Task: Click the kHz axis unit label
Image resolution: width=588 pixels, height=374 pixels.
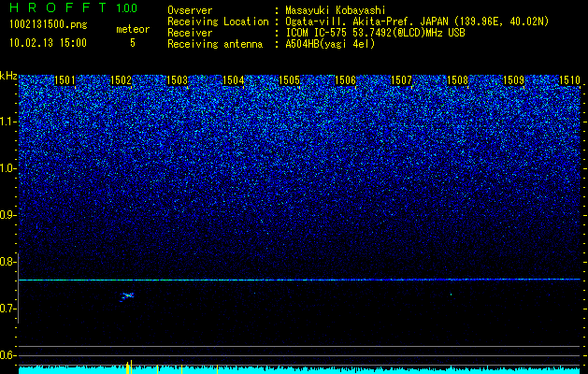Action: (x=8, y=76)
